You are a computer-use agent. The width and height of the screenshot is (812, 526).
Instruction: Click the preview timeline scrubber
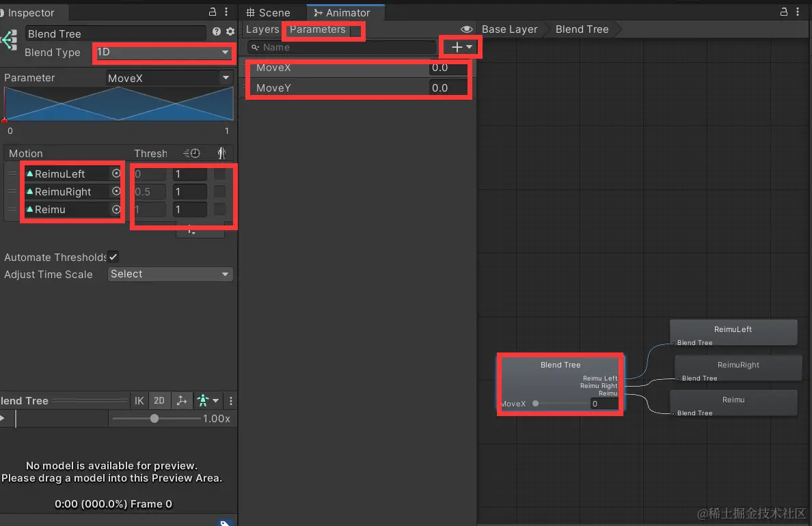16,418
